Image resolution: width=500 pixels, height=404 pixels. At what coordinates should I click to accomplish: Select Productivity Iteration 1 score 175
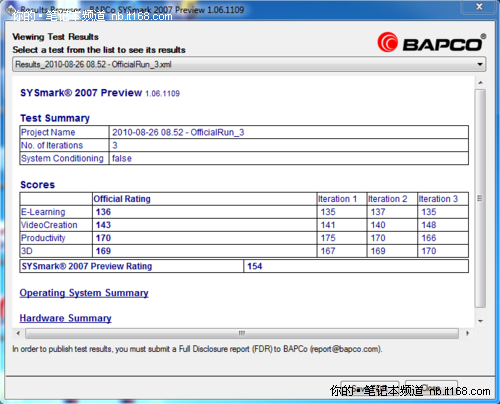(x=328, y=238)
